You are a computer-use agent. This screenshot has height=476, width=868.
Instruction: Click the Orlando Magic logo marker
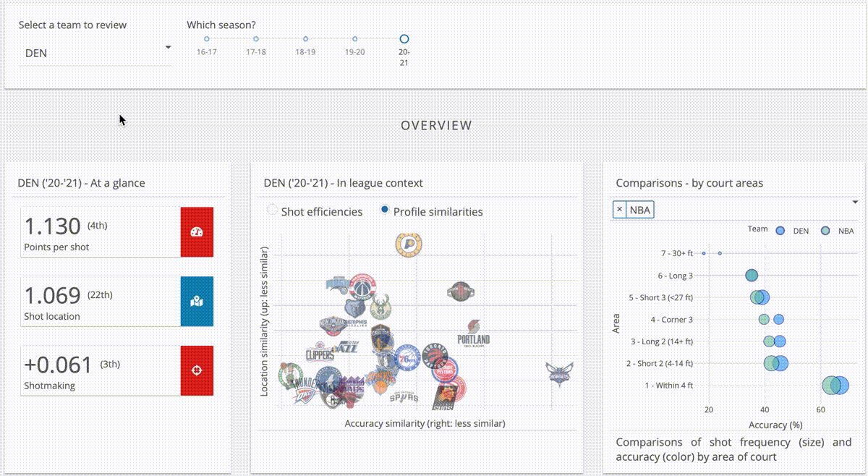pyautogui.click(x=336, y=286)
